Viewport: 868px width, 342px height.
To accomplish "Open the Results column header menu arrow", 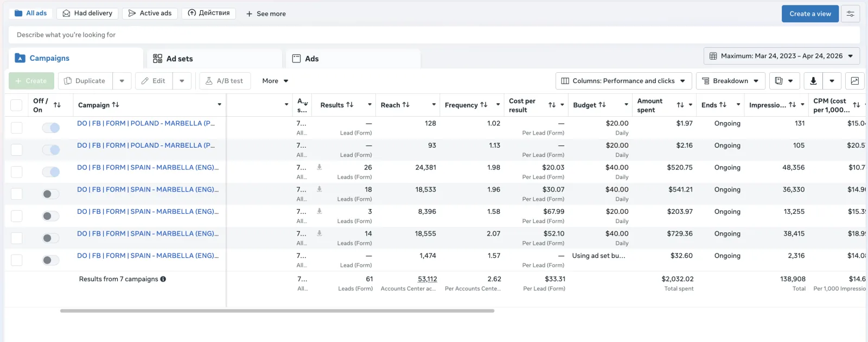I will click(369, 105).
